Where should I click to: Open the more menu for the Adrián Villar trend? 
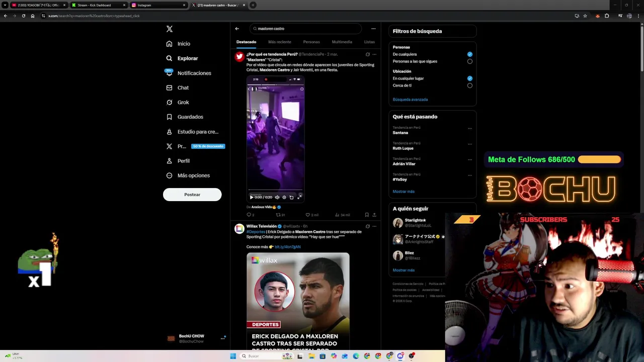(x=470, y=159)
